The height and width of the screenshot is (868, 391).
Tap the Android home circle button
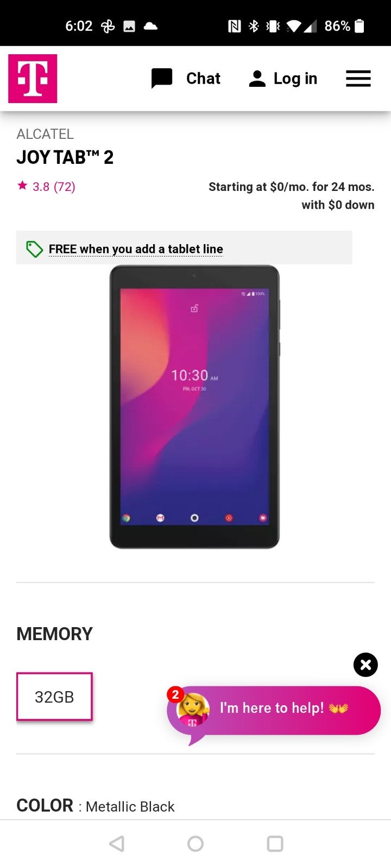pyautogui.click(x=195, y=844)
